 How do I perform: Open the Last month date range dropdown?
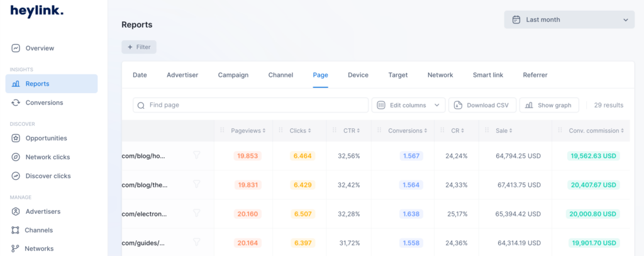pyautogui.click(x=569, y=19)
